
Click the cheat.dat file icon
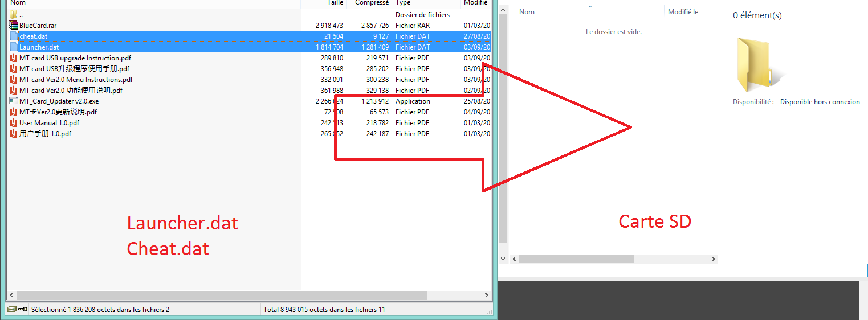tap(14, 36)
